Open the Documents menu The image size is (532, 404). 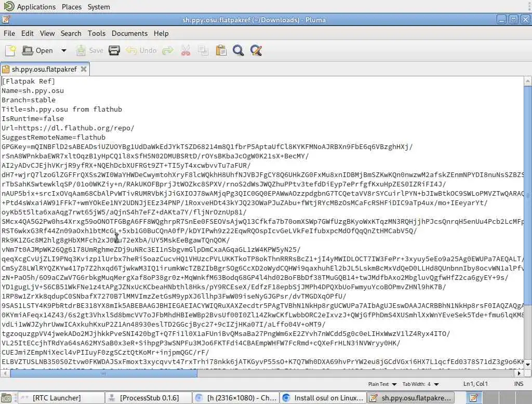129,33
